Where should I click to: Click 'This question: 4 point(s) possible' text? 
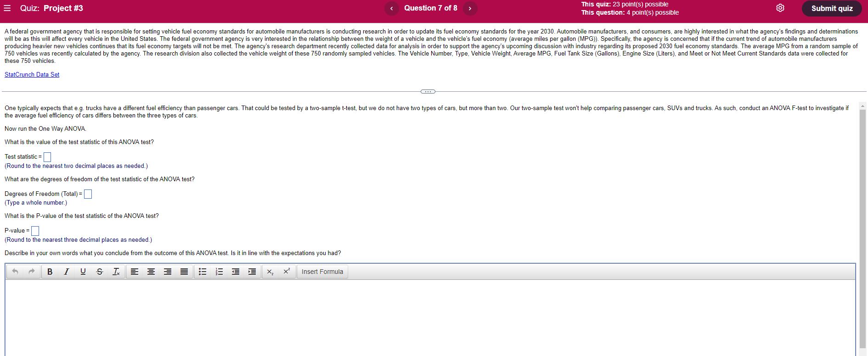point(630,12)
